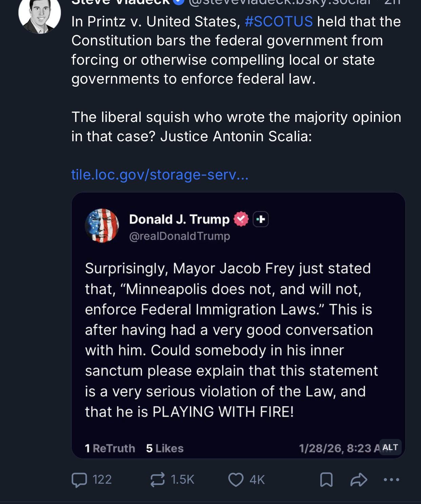Image resolution: width=421 pixels, height=504 pixels.
Task: Click the red verified checkmark badge
Action: (241, 219)
